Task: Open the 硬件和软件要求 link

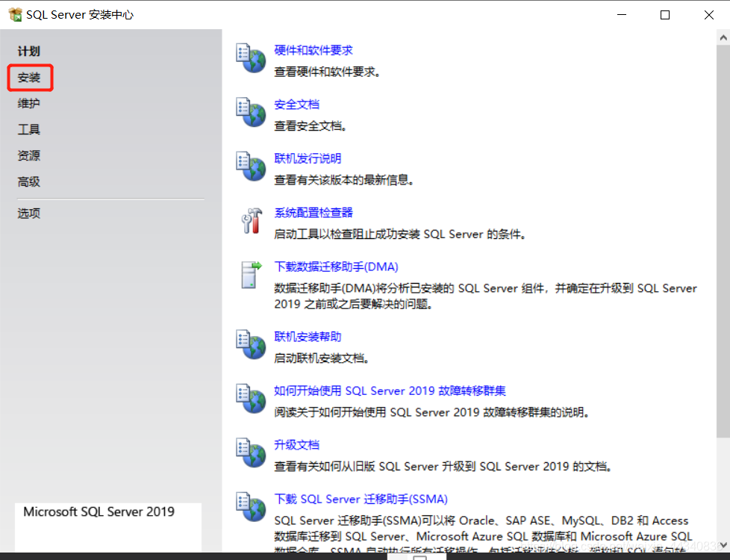Action: (313, 50)
